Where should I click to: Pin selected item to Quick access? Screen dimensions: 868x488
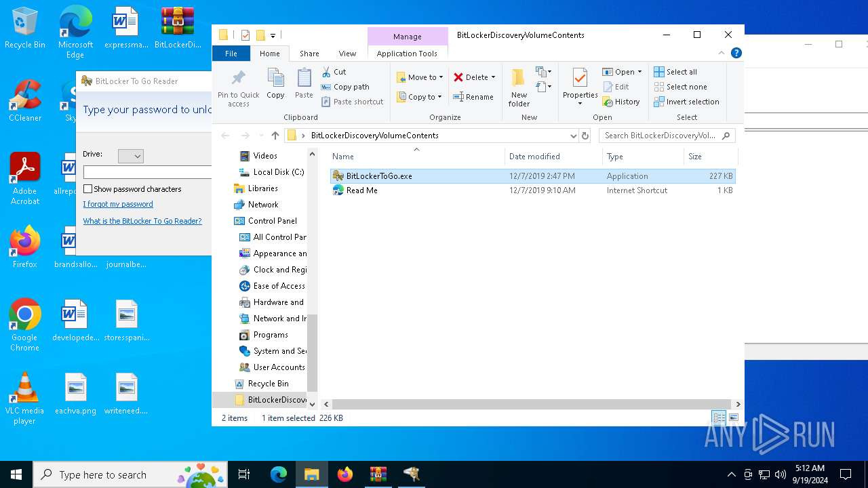point(238,87)
